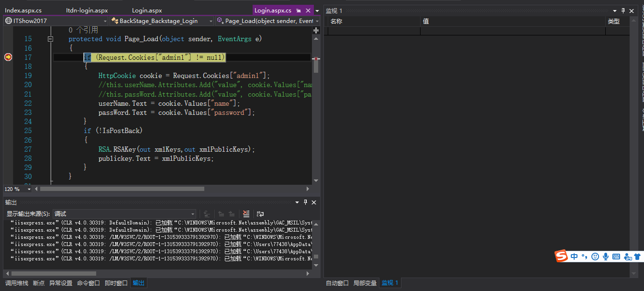The height and width of the screenshot is (291, 644).
Task: Switch to the Login.aspx tab
Action: tap(147, 10)
